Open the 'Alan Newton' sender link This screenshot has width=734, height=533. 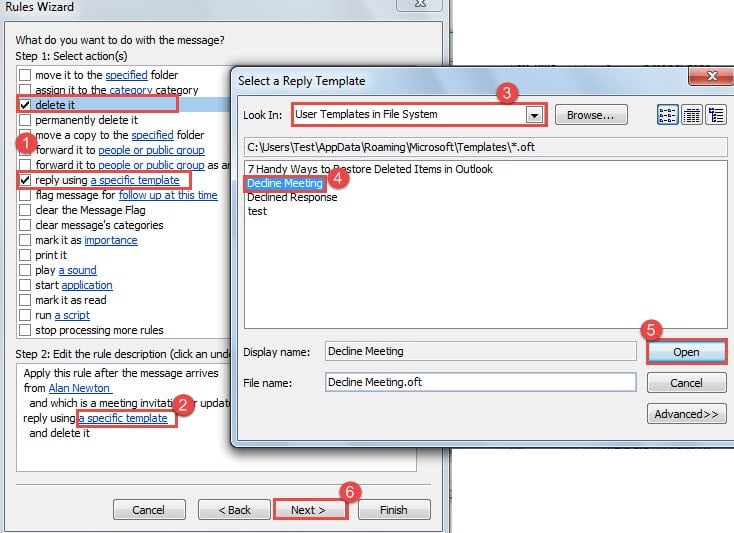80,388
